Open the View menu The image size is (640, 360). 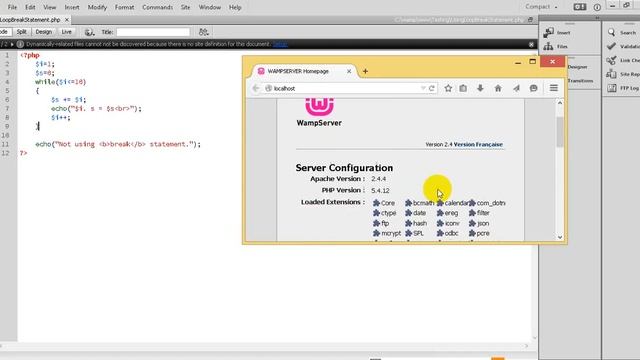click(x=49, y=7)
